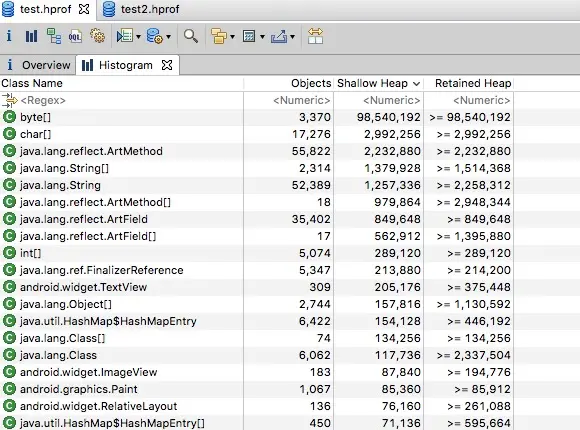
Task: Select the byte[] class row
Action: point(257,117)
